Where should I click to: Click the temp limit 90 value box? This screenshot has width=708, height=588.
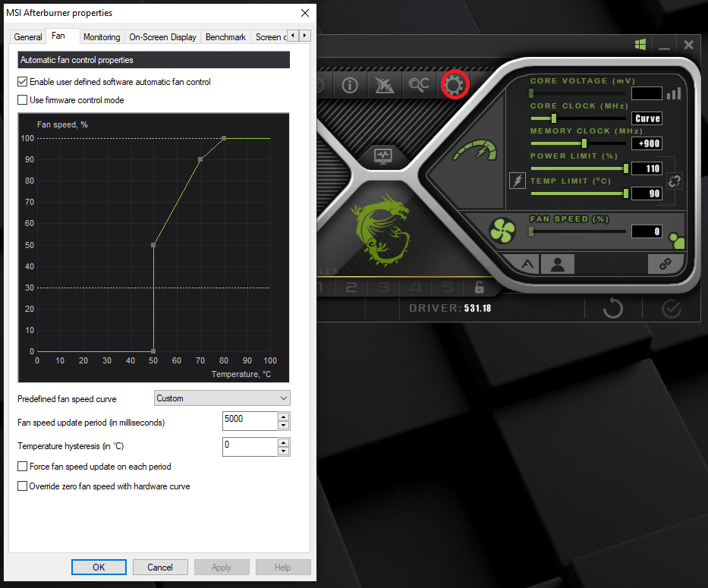[x=647, y=193]
